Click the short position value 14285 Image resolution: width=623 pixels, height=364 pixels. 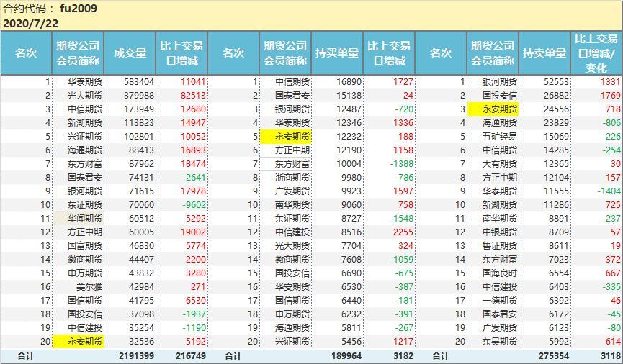point(557,150)
